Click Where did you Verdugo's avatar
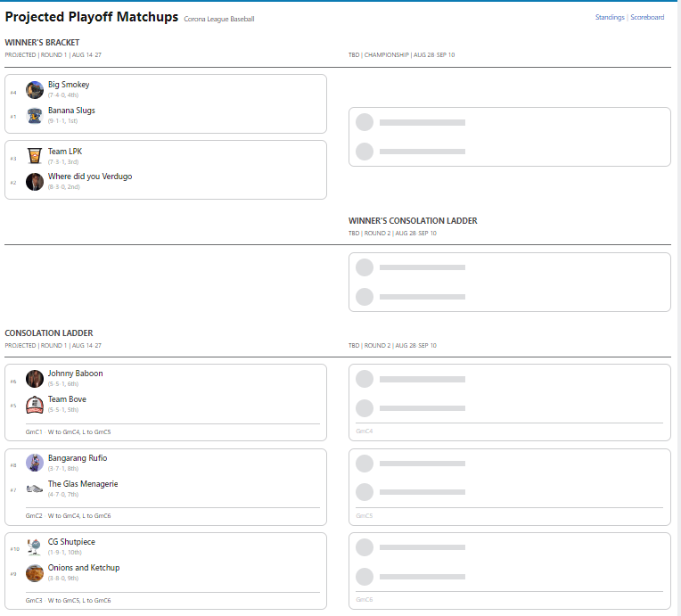Viewport: 681px width, 616px height. point(35,181)
